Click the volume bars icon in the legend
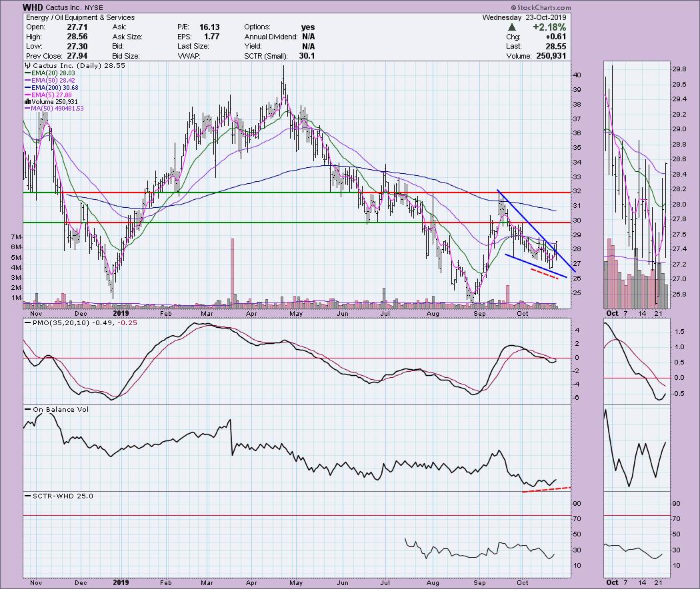 pyautogui.click(x=28, y=102)
